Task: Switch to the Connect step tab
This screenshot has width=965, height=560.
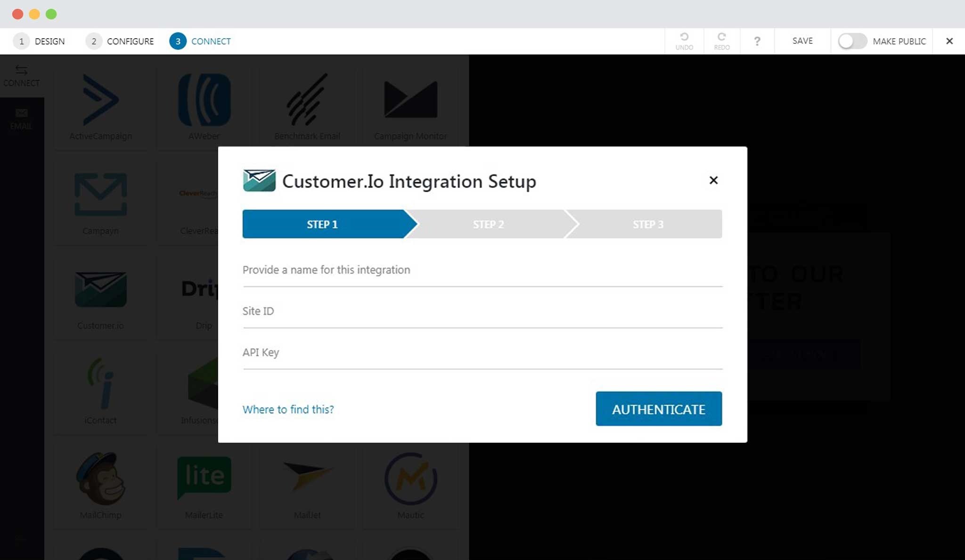Action: click(200, 41)
